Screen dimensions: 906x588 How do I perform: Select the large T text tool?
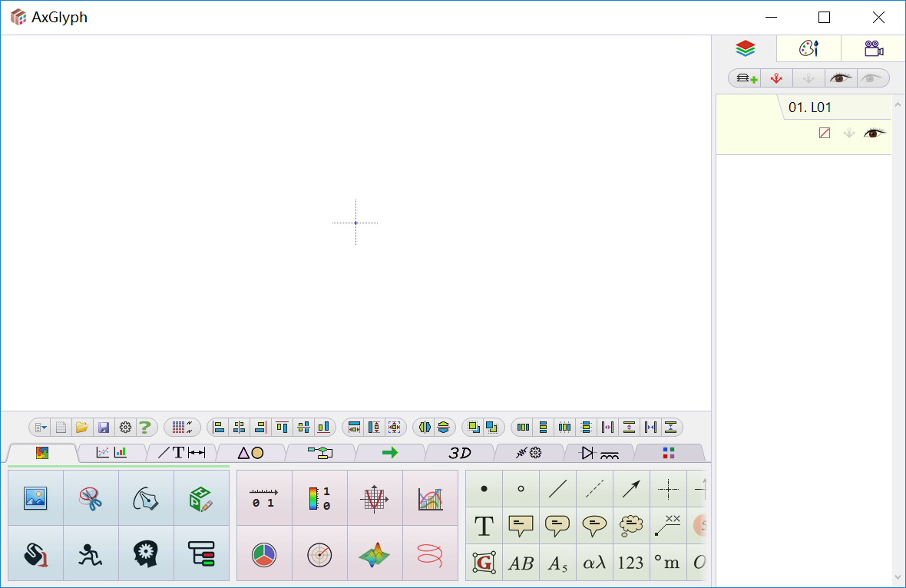coord(484,526)
